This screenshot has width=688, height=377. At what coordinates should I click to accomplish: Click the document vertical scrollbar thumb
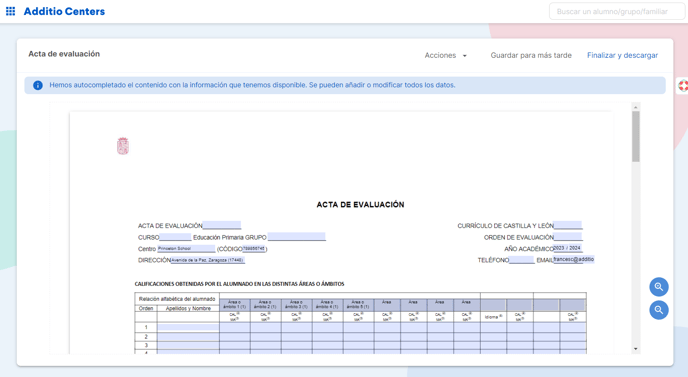point(635,136)
